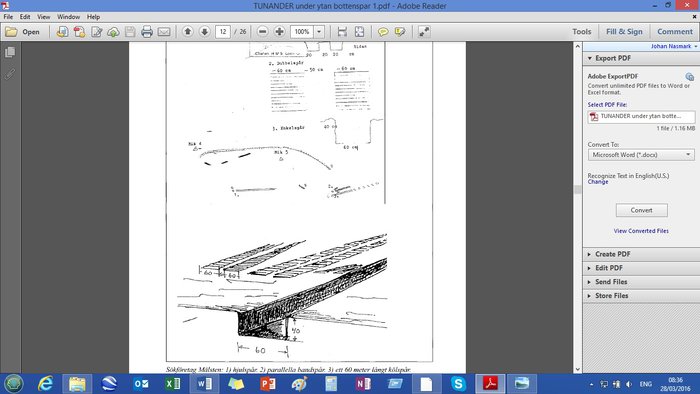Click the Adobe ExportPDF online service icon
The height and width of the screenshot is (394, 700).
[x=690, y=76]
